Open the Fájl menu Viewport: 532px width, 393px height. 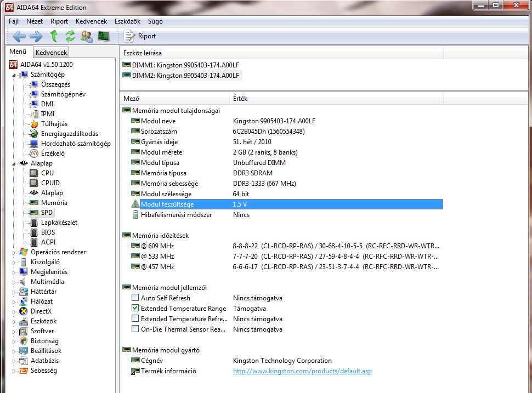(14, 21)
